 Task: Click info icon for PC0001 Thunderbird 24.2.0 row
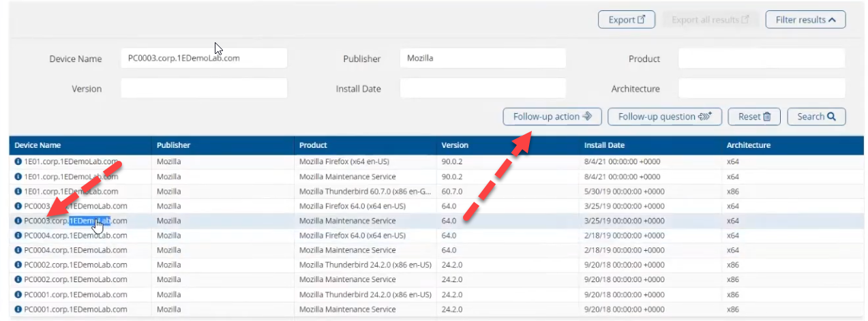(x=18, y=294)
